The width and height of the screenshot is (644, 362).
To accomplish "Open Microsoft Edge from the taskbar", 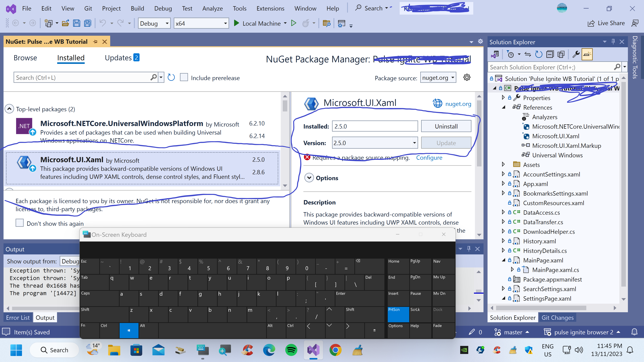I will tap(269, 350).
